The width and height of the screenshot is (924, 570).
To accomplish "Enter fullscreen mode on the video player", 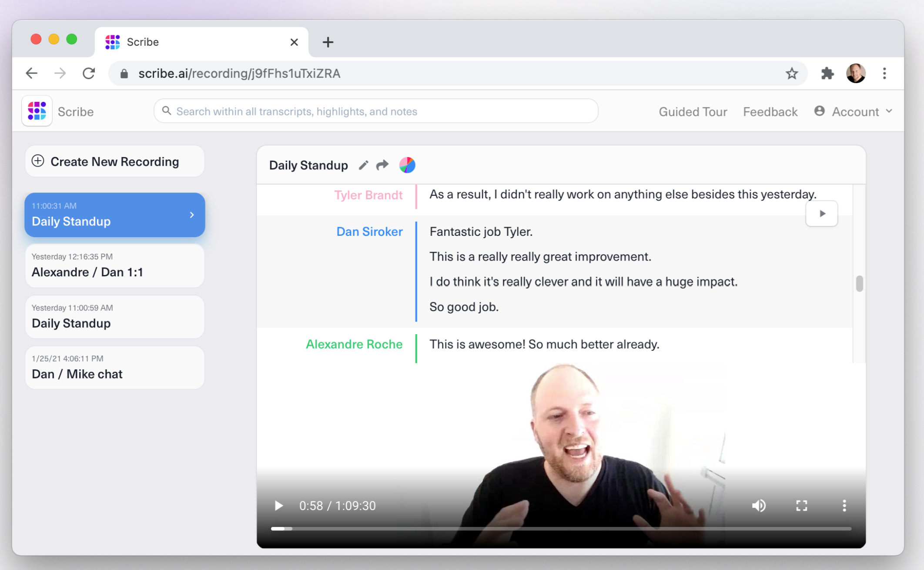I will (802, 506).
